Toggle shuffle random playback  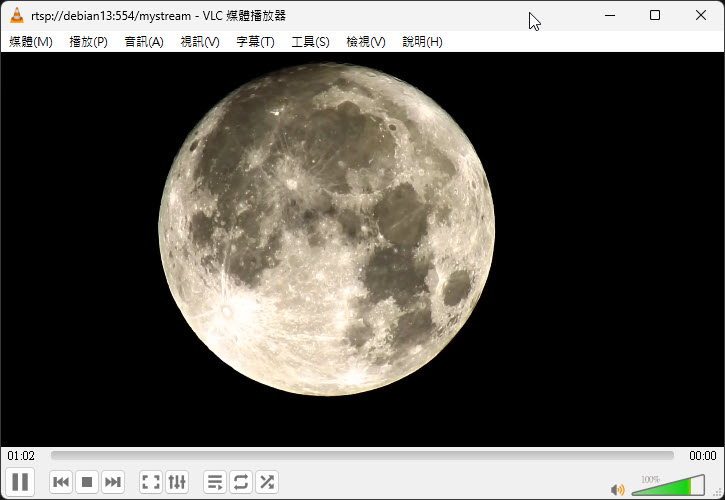tap(267, 482)
